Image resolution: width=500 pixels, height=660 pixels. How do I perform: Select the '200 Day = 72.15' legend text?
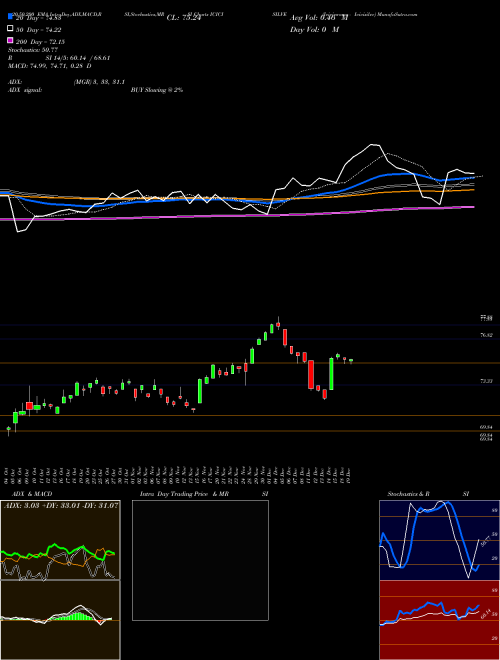pyautogui.click(x=40, y=42)
